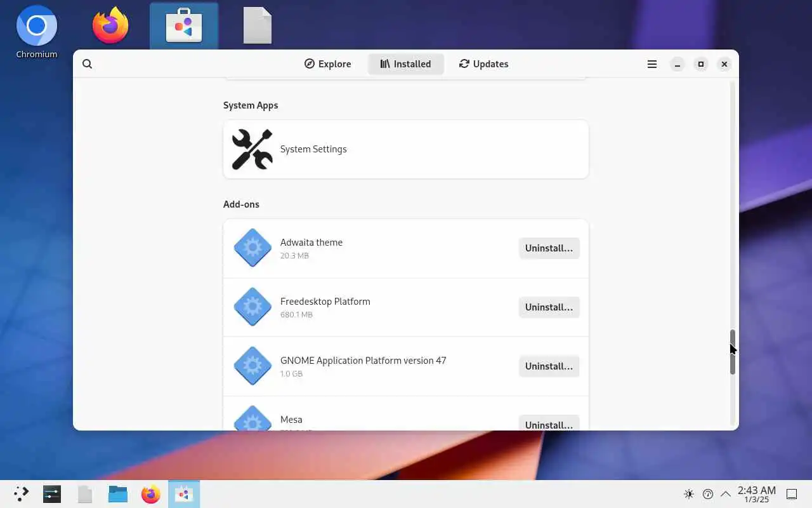Screen dimensions: 812x508
Task: Expand hidden system tray icons
Action: [726, 494]
